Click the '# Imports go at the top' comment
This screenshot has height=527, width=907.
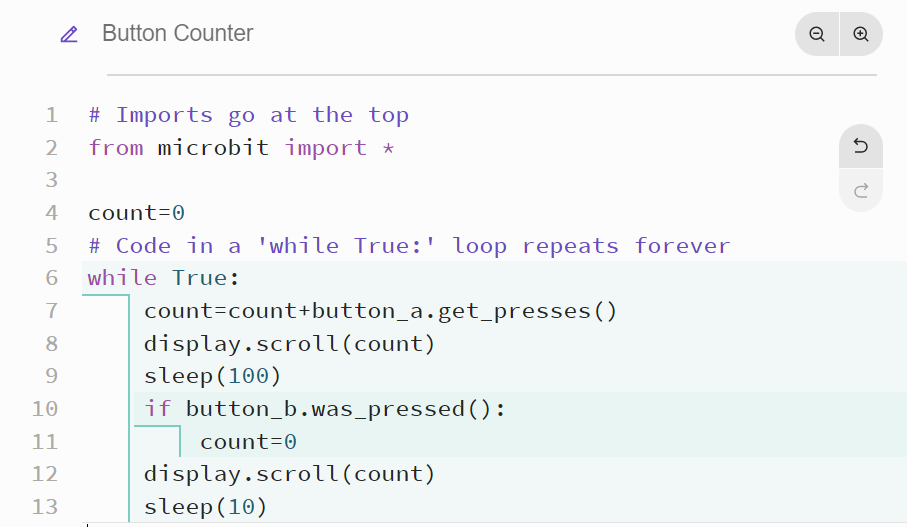(x=248, y=115)
